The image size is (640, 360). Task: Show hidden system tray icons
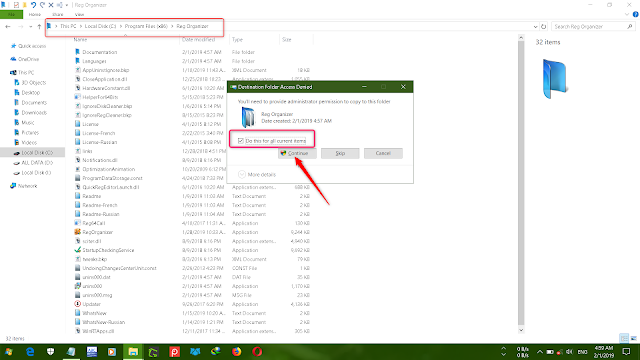(540, 352)
